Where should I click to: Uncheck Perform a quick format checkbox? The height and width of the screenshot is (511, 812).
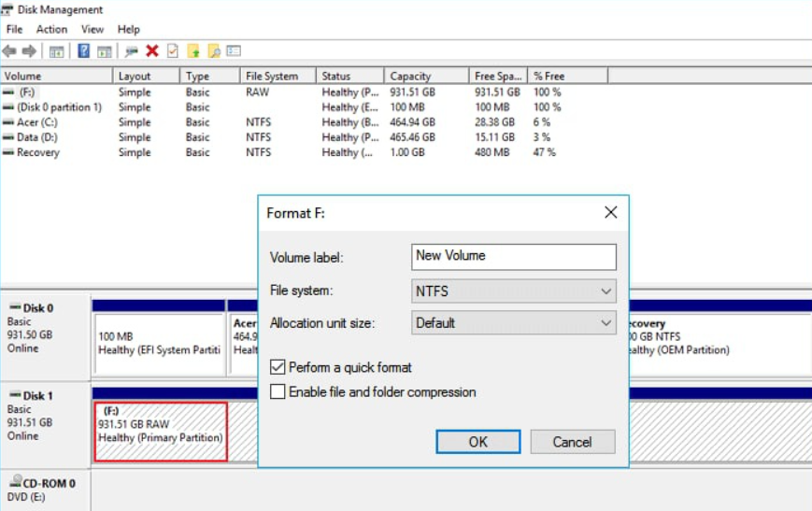tap(278, 367)
